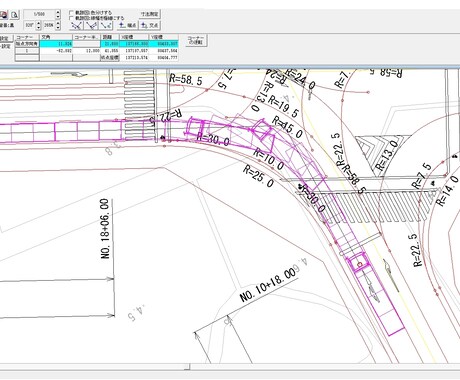Click the 1/500 scale value field
Image resolution: width=460 pixels, height=380 pixels.
tap(39, 14)
